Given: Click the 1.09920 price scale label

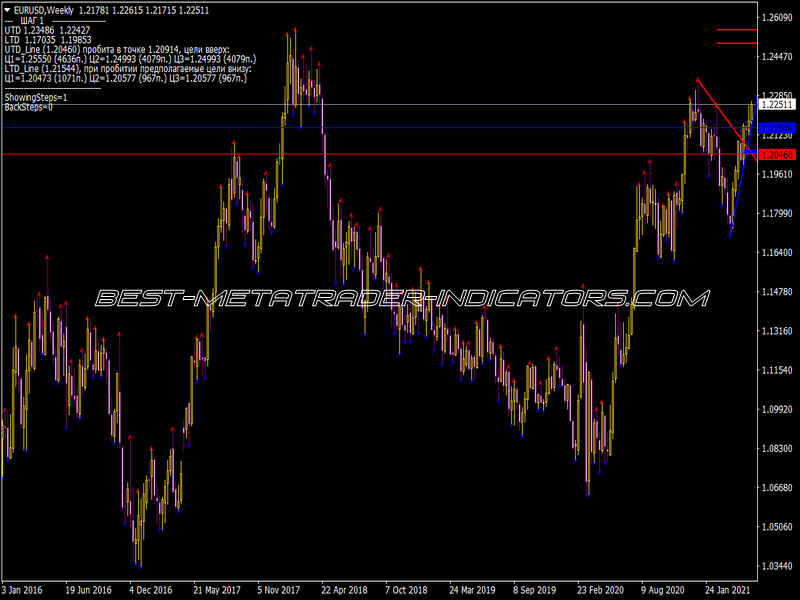Looking at the screenshot, I should [777, 409].
